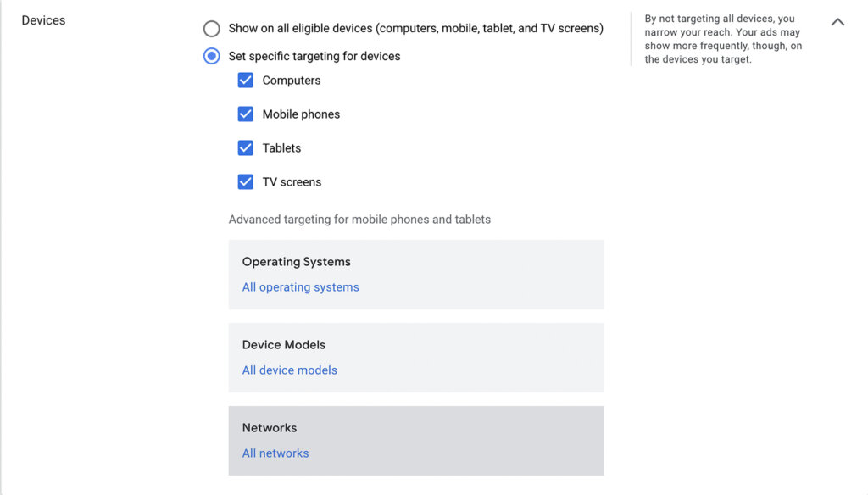Open the 'All operating systems' link
The height and width of the screenshot is (495, 868).
point(300,287)
